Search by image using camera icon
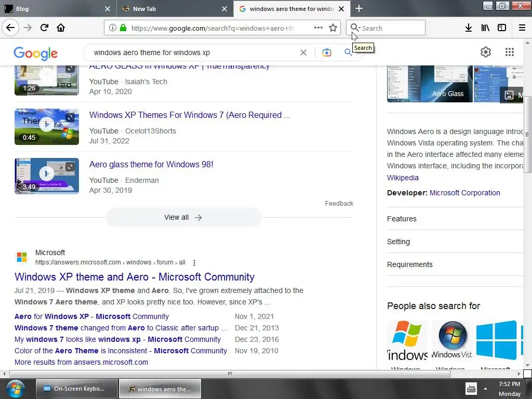532x399 pixels. click(326, 52)
